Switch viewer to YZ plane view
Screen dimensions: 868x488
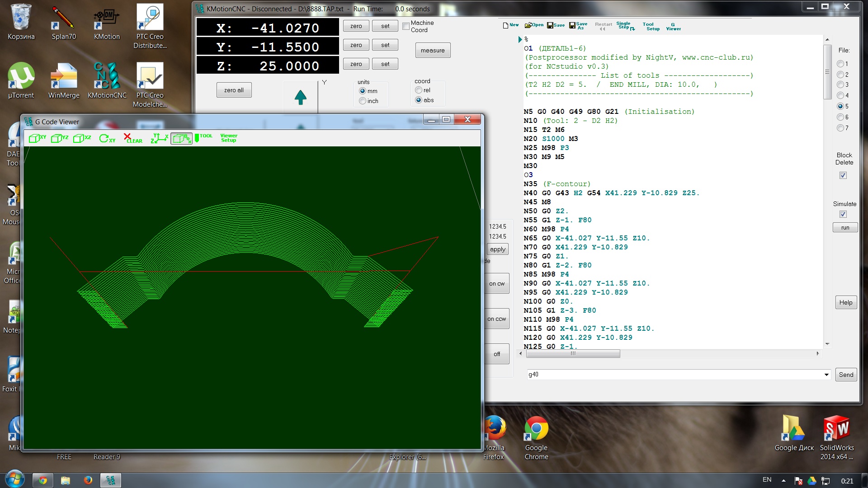(x=59, y=138)
